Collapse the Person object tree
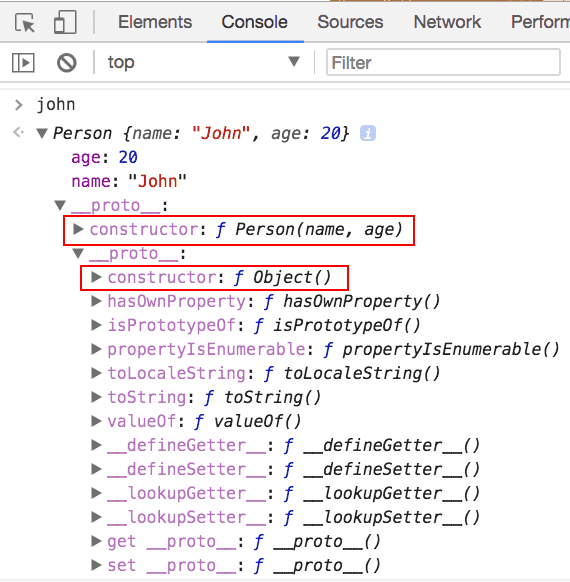 pos(42,133)
